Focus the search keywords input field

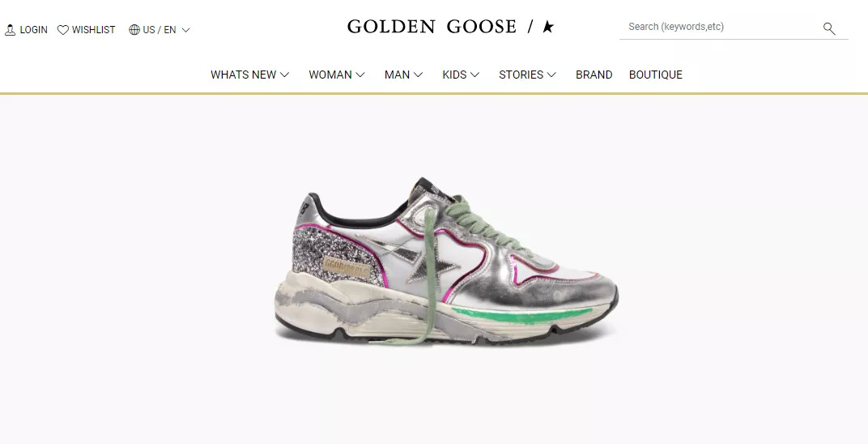720,27
